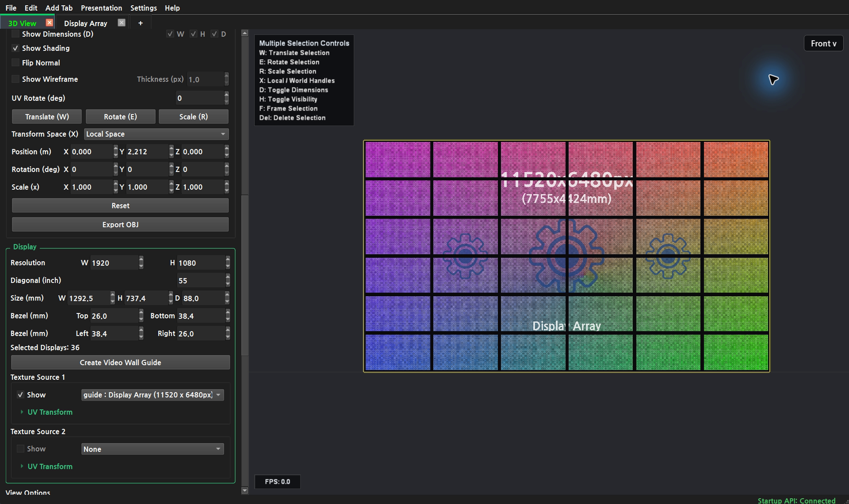Open Texture Source 1 guide dropdown
This screenshot has height=504, width=849.
click(x=153, y=395)
